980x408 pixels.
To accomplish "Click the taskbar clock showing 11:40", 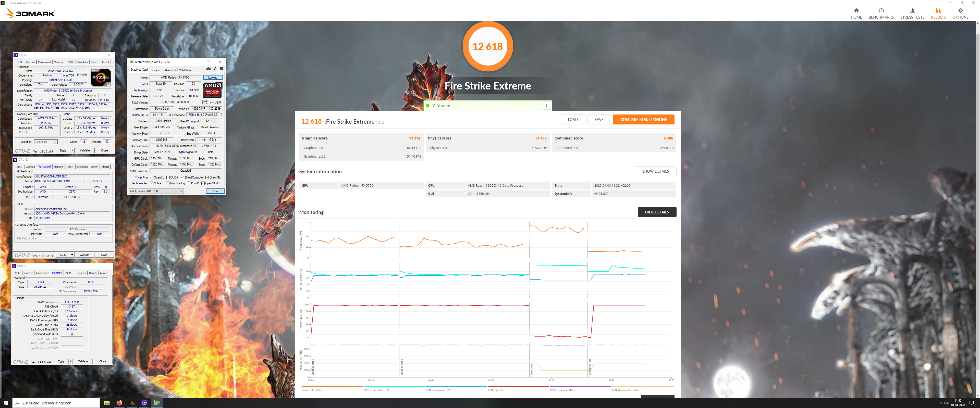I will [x=958, y=403].
